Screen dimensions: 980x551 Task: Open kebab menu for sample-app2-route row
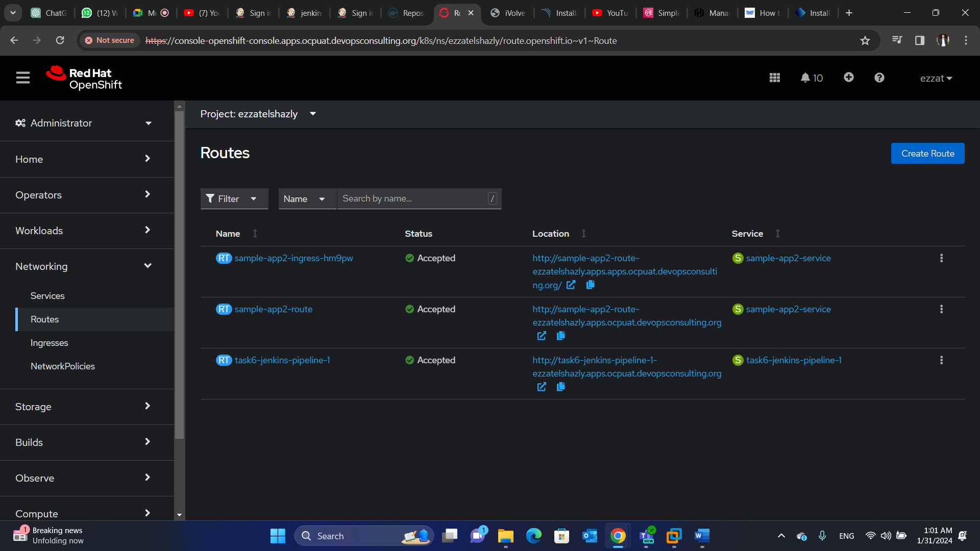pyautogui.click(x=941, y=309)
